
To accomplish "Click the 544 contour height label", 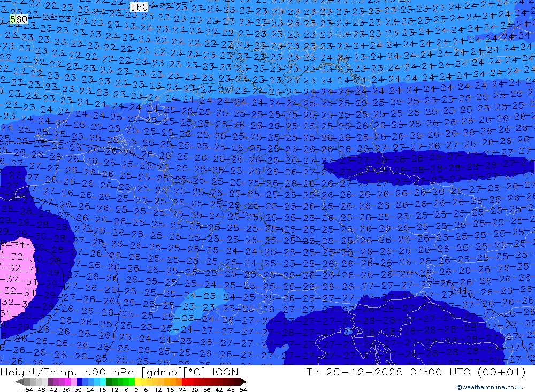I will tap(458, 290).
